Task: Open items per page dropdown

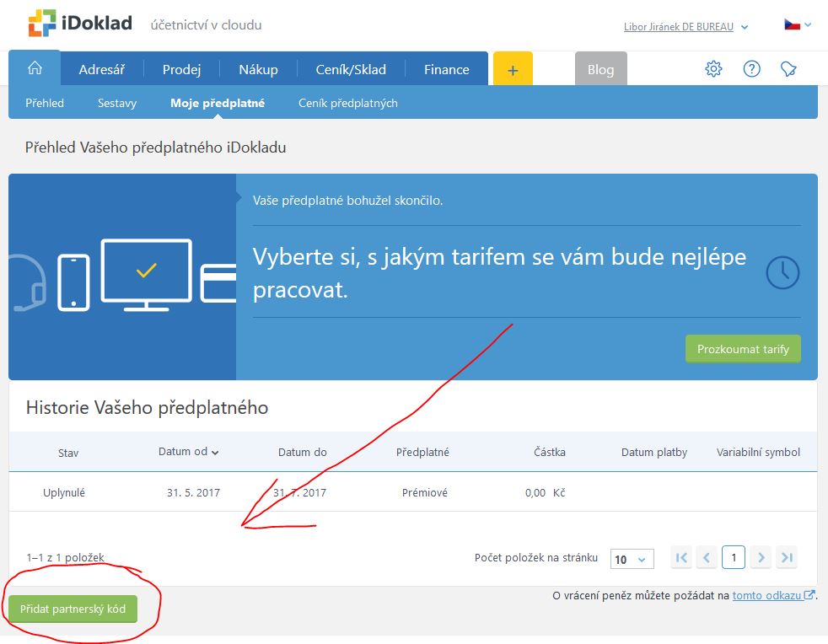Action: coord(632,559)
